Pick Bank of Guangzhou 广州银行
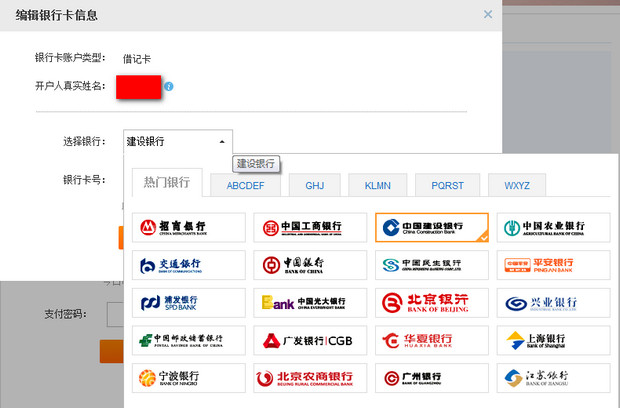The height and width of the screenshot is (408, 620). tap(432, 378)
